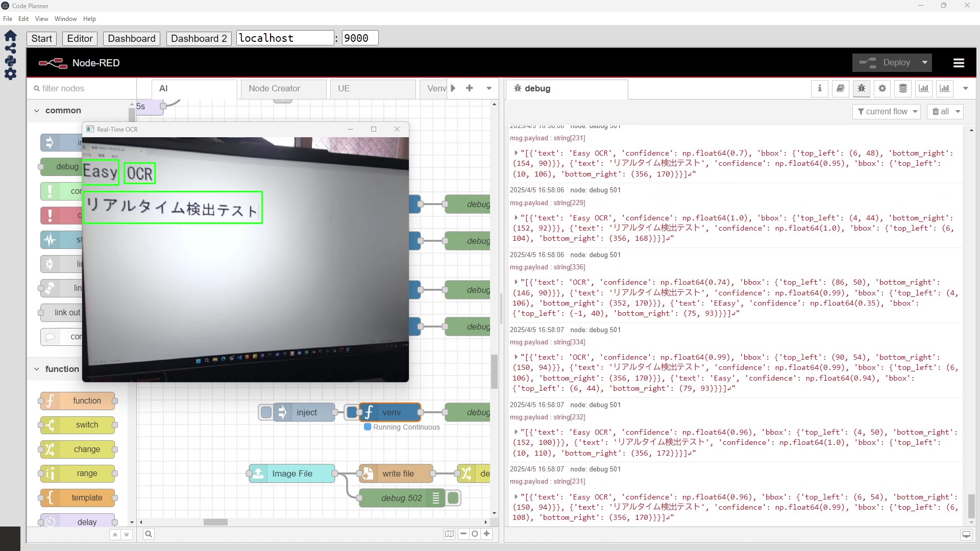Screen dimensions: 980x551
Task: Open the Window menu
Action: coord(65,19)
